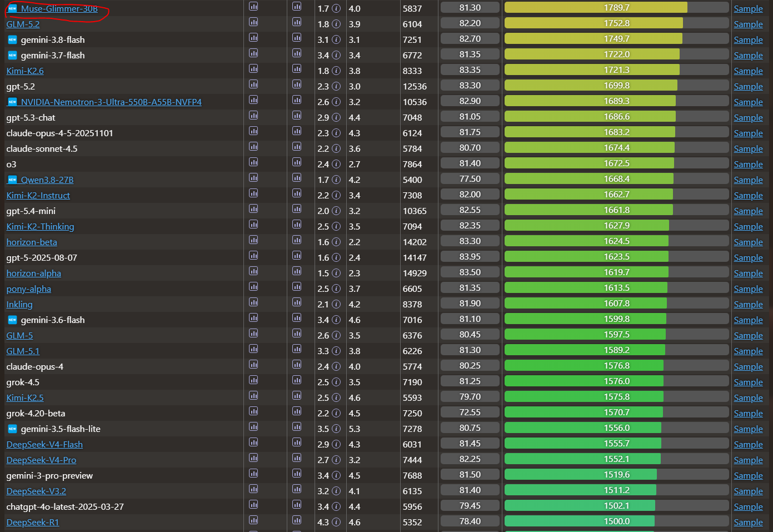Click the 1789.7 score bar
The width and height of the screenshot is (773, 532).
(x=617, y=8)
